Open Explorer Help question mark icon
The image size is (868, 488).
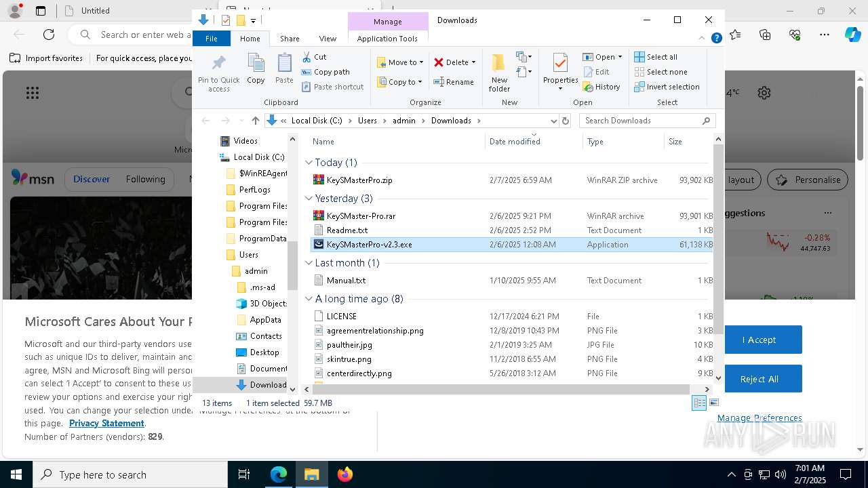pos(716,39)
